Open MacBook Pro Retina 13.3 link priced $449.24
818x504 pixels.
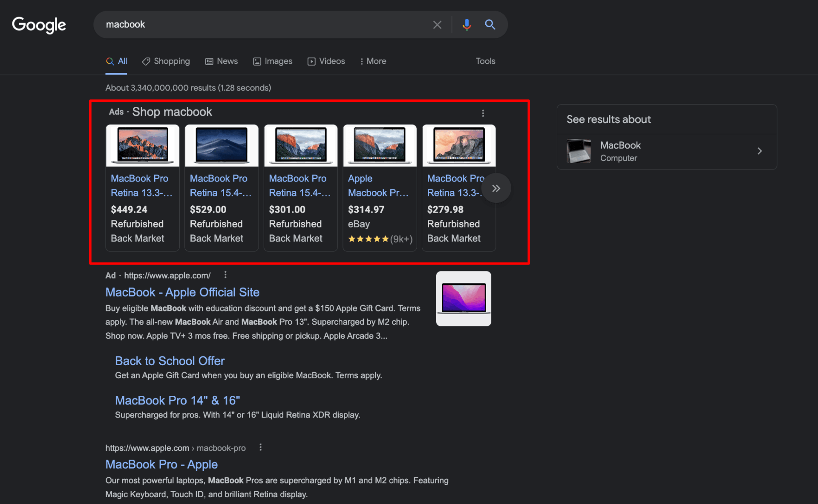tap(141, 186)
